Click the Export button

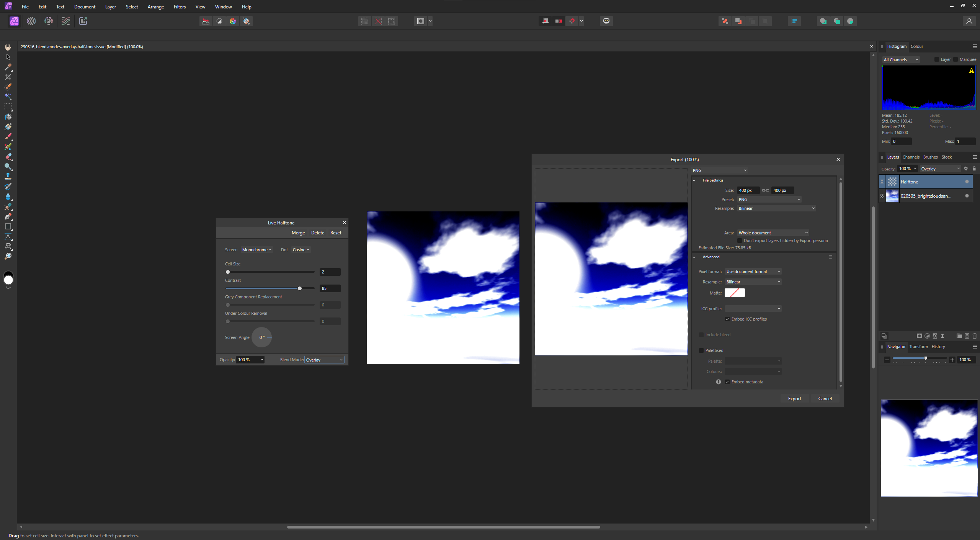794,399
